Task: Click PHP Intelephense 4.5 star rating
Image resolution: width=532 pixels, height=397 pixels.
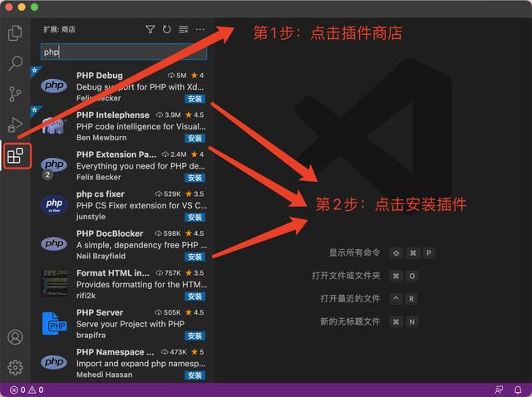Action: 195,115
